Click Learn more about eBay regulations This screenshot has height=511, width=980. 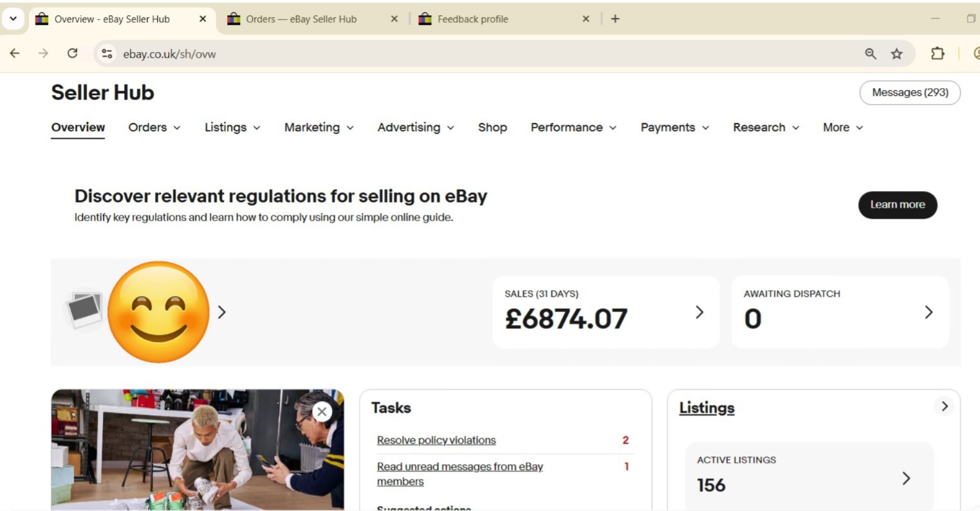(x=898, y=205)
